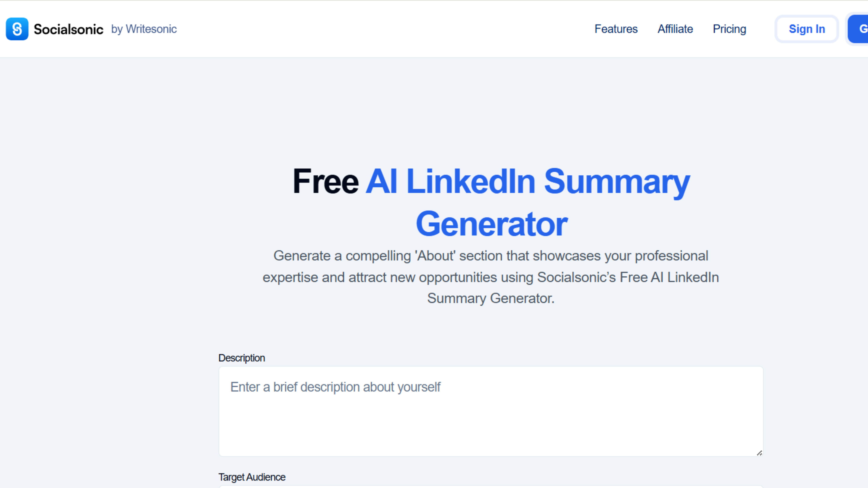Image resolution: width=868 pixels, height=488 pixels.
Task: Click the Target Audience field label
Action: 252,477
